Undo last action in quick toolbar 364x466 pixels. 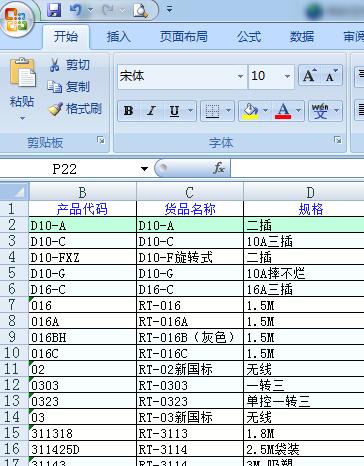coord(75,10)
